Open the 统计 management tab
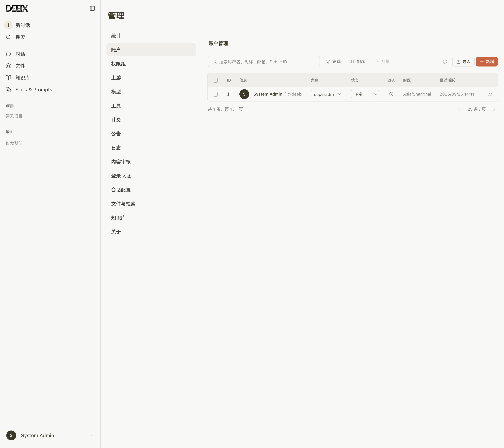This screenshot has width=504, height=448. coord(151,36)
